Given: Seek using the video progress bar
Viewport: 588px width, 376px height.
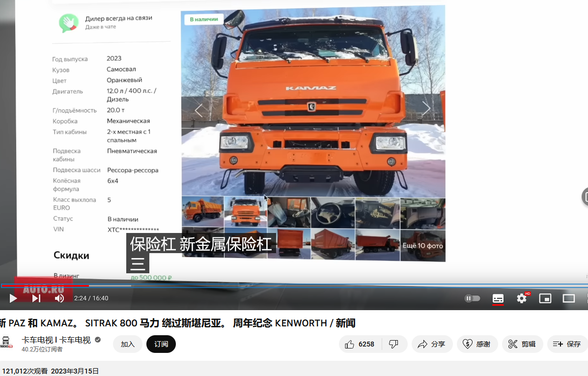Looking at the screenshot, I should 294,286.
